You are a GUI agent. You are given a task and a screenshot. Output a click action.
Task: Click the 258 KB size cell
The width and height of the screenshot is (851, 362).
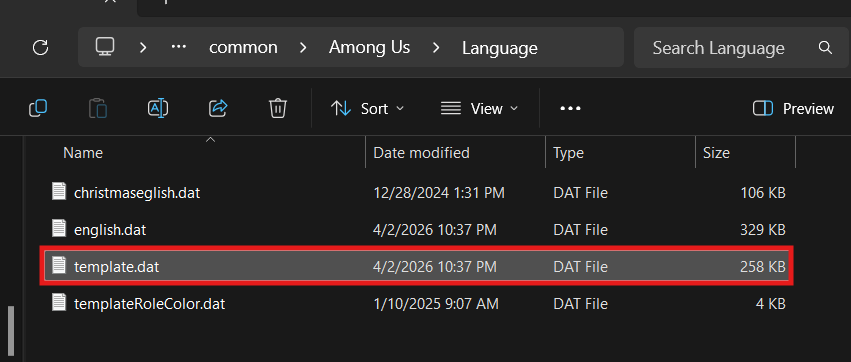tap(763, 267)
